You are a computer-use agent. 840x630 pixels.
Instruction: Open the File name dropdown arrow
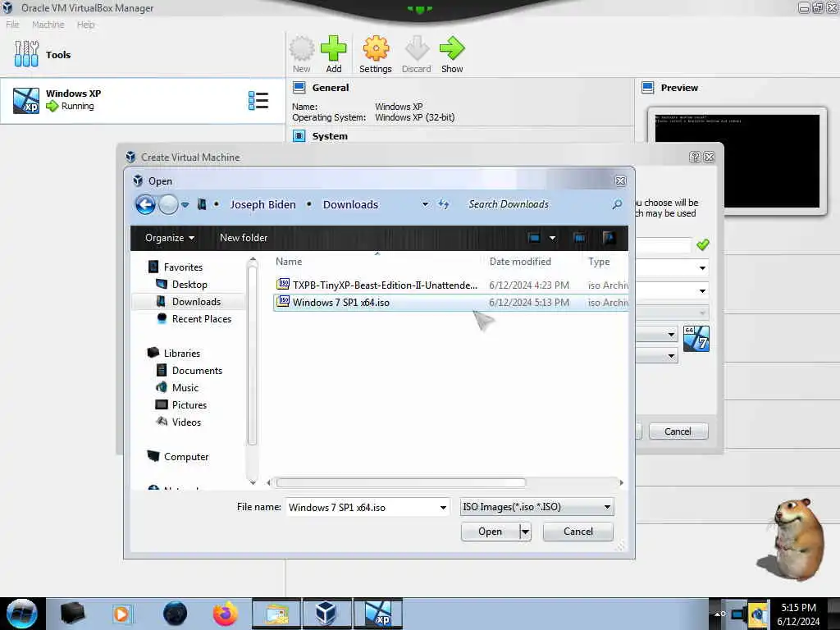pyautogui.click(x=443, y=507)
